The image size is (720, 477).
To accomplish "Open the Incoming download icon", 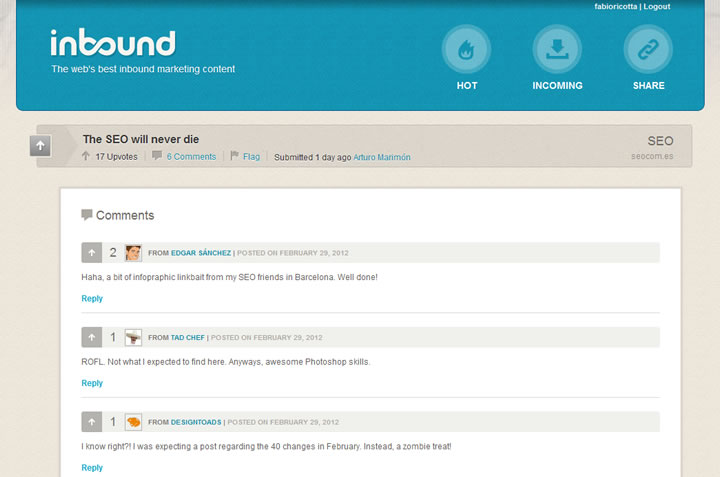I will (557, 49).
